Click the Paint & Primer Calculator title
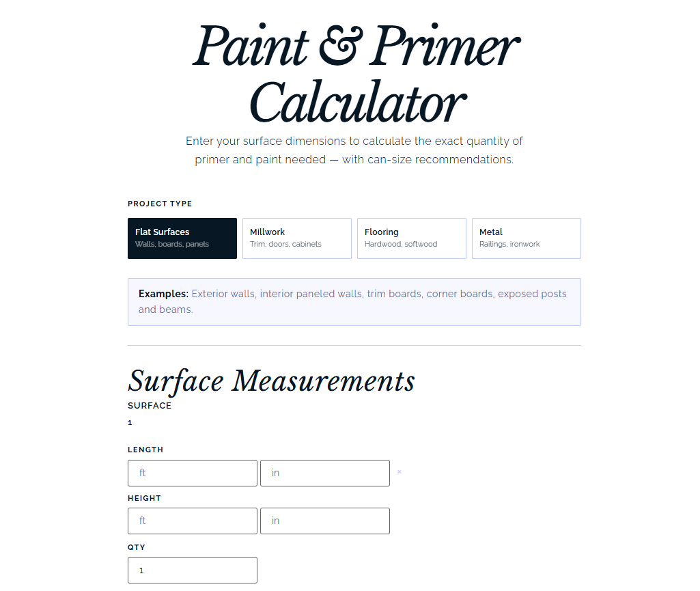 click(355, 74)
